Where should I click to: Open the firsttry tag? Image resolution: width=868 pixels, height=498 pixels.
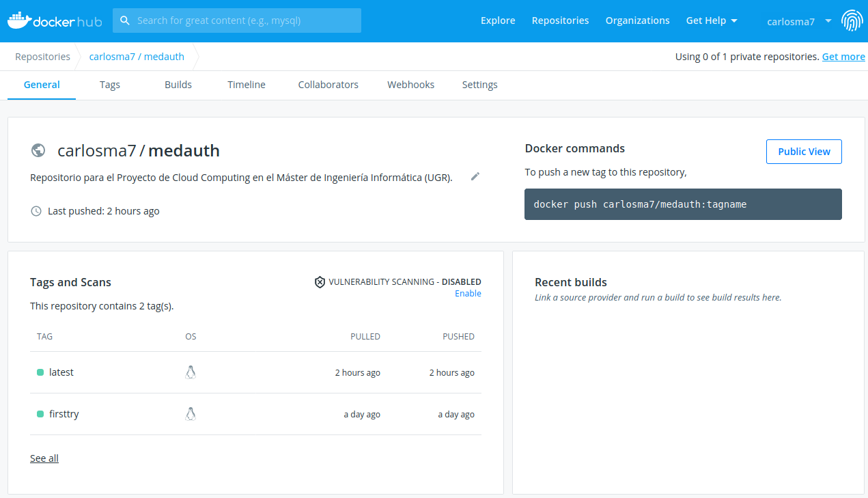[64, 414]
